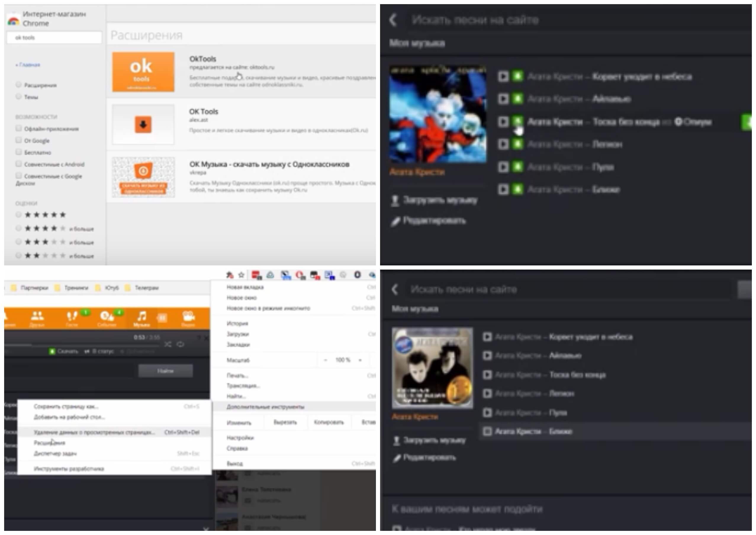Image resolution: width=756 pixels, height=535 pixels.
Task: Open Видео icon in the orange bar
Action: coord(188,318)
